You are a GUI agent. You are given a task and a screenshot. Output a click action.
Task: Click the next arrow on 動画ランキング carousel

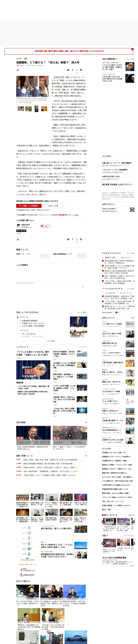pos(133,522)
